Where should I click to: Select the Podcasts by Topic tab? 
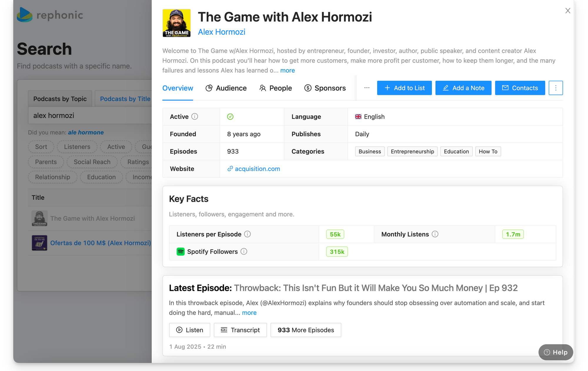tap(60, 99)
